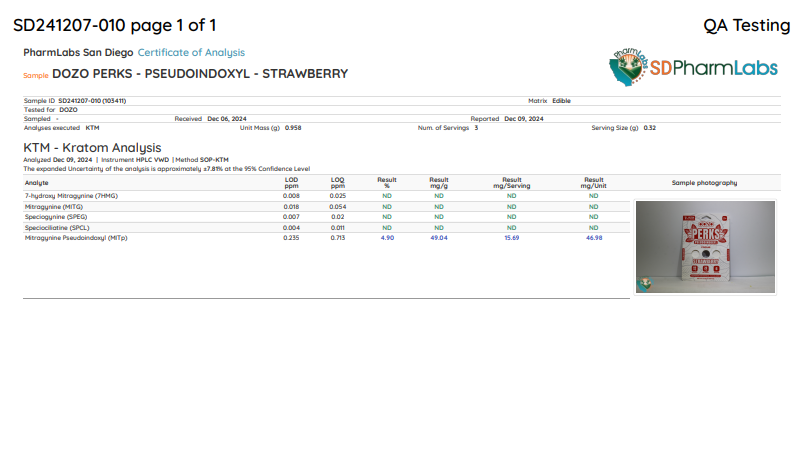Select the 'Mitragynine (MITG)' row label
Viewport: 804px width, 464px height.
pos(54,207)
